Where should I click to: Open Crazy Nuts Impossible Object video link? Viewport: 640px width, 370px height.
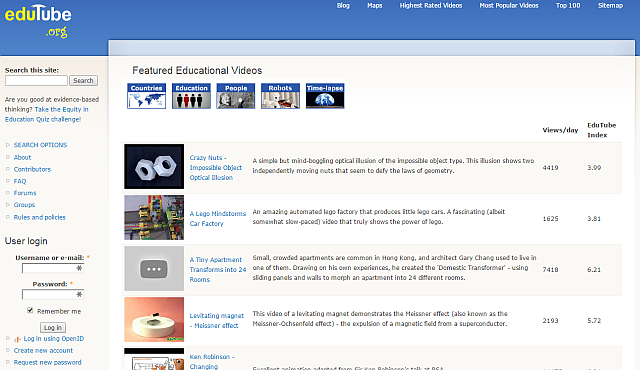click(216, 168)
